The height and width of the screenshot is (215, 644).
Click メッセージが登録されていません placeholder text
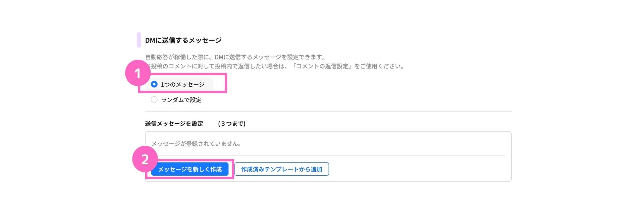tap(196, 144)
